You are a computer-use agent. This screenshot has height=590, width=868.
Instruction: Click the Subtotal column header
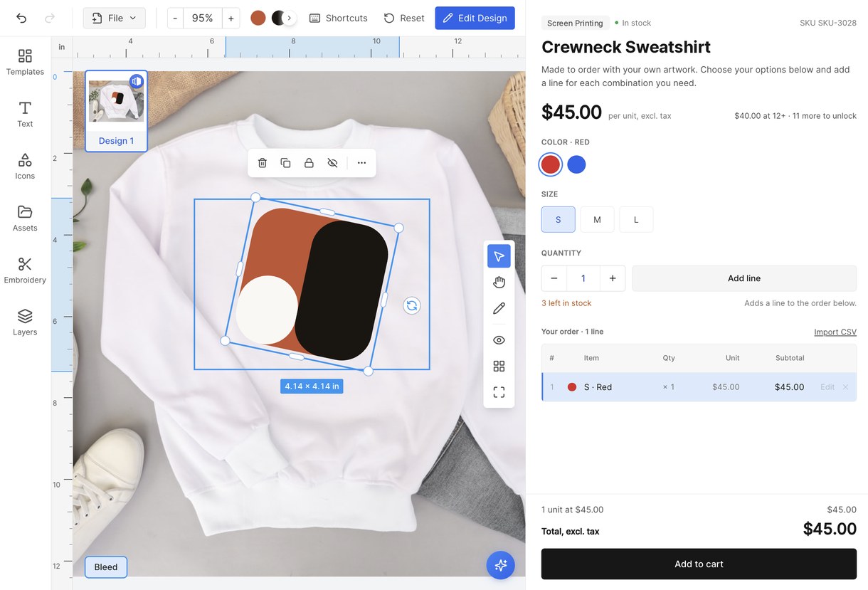pos(790,358)
